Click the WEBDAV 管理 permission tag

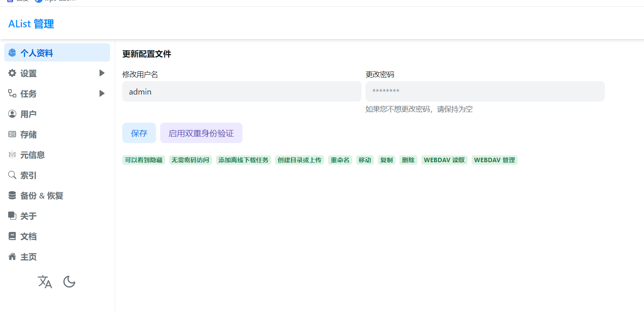coord(494,160)
